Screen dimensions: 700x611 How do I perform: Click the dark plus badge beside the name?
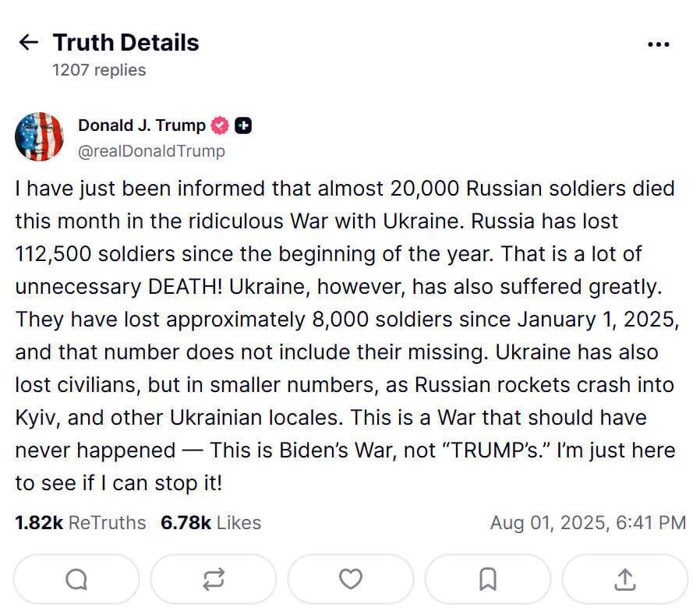pyautogui.click(x=243, y=125)
